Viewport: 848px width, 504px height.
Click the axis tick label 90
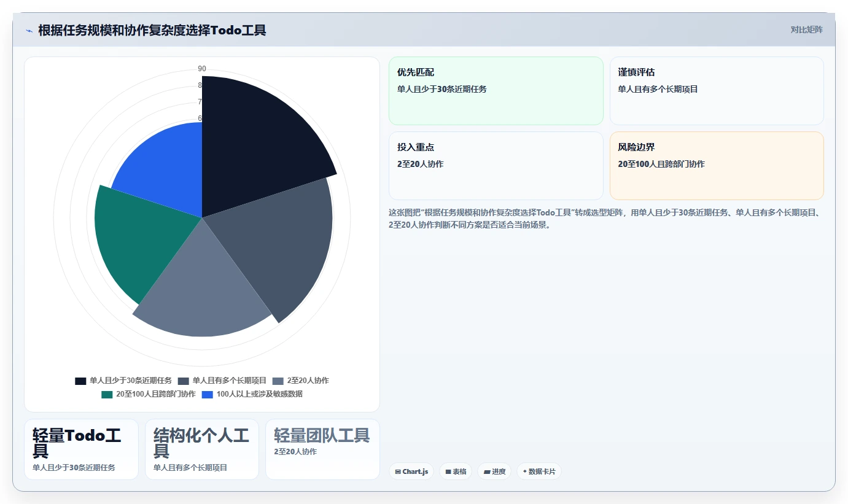pos(202,69)
